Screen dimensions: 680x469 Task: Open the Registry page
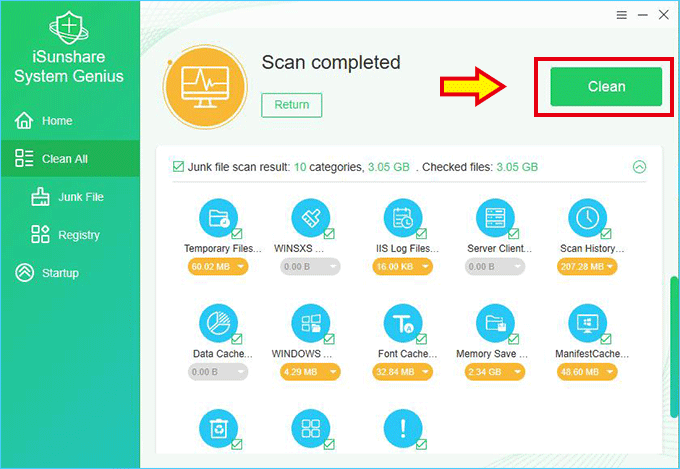tap(70, 234)
